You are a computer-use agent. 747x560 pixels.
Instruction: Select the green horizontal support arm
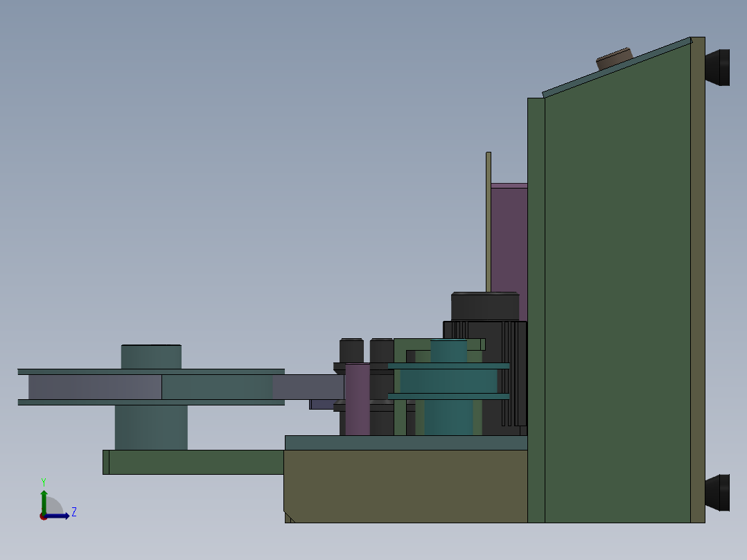(x=193, y=462)
